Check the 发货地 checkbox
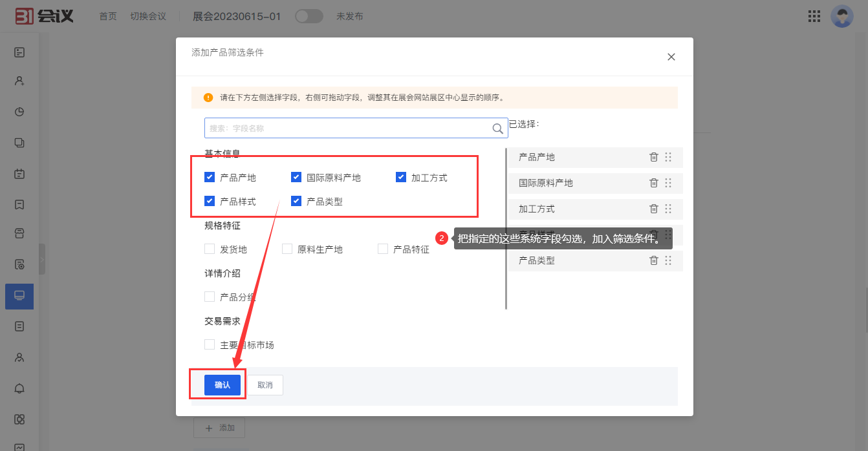 click(210, 249)
